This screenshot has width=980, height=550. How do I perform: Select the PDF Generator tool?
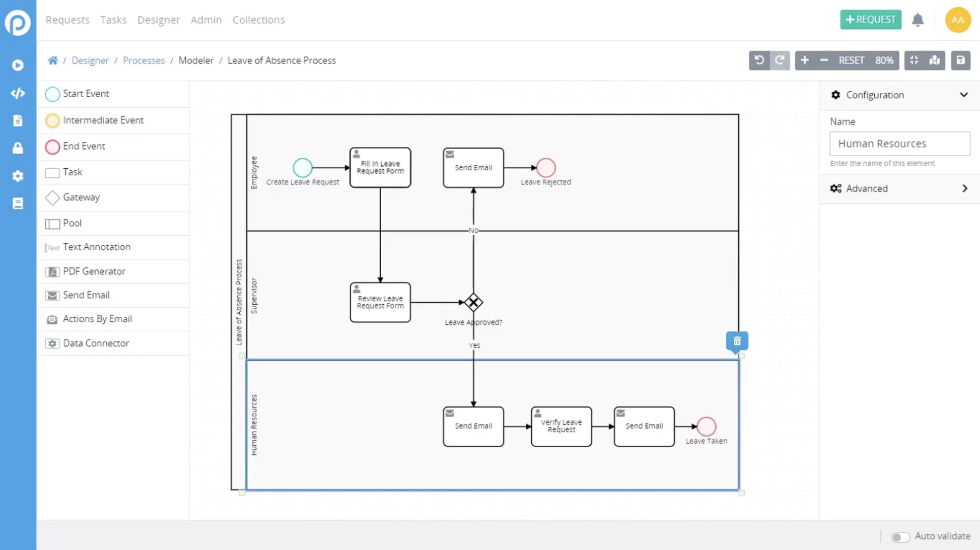pyautogui.click(x=94, y=270)
